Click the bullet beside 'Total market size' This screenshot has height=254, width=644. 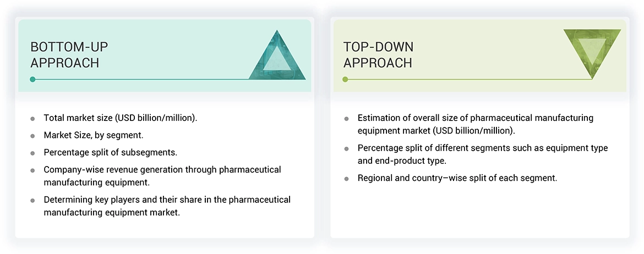point(33,119)
